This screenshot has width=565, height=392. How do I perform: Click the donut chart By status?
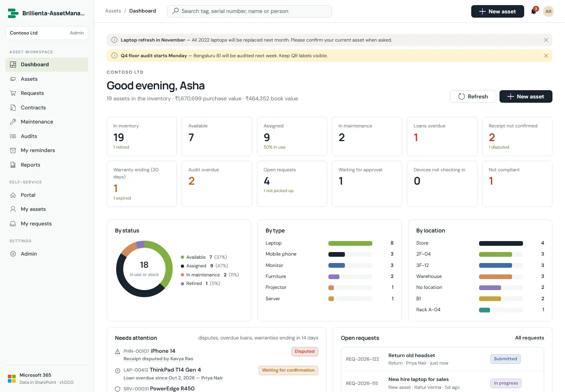tap(144, 269)
